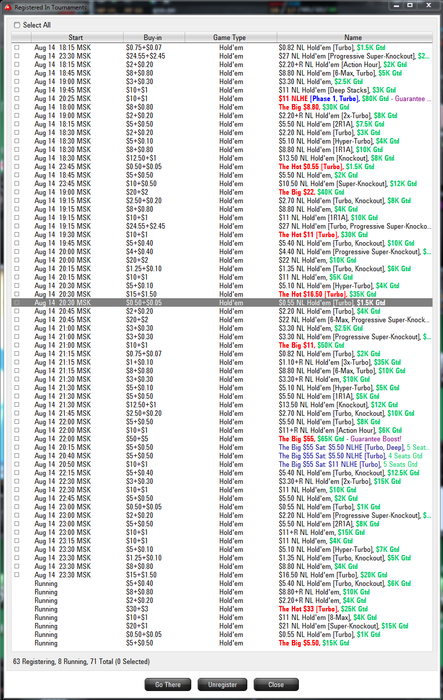Screen dimensions: 443x700
Task: Sort by the Name column header
Action: coord(354,38)
